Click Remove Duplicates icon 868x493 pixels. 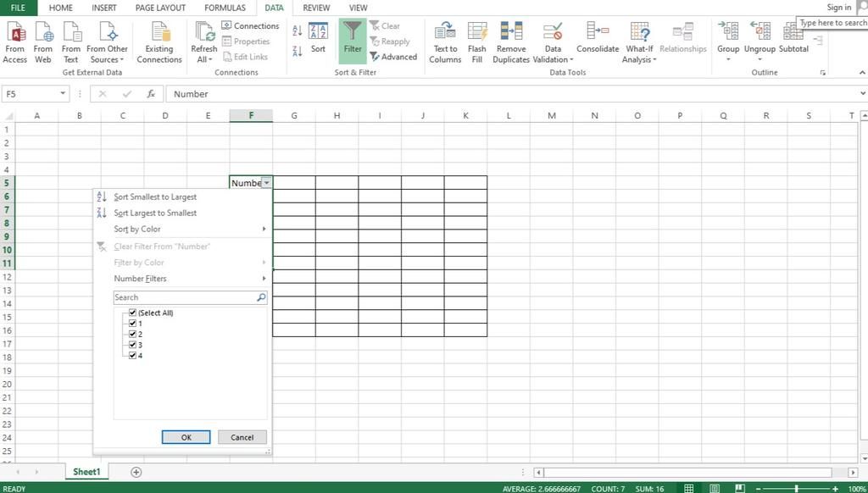pyautogui.click(x=511, y=32)
